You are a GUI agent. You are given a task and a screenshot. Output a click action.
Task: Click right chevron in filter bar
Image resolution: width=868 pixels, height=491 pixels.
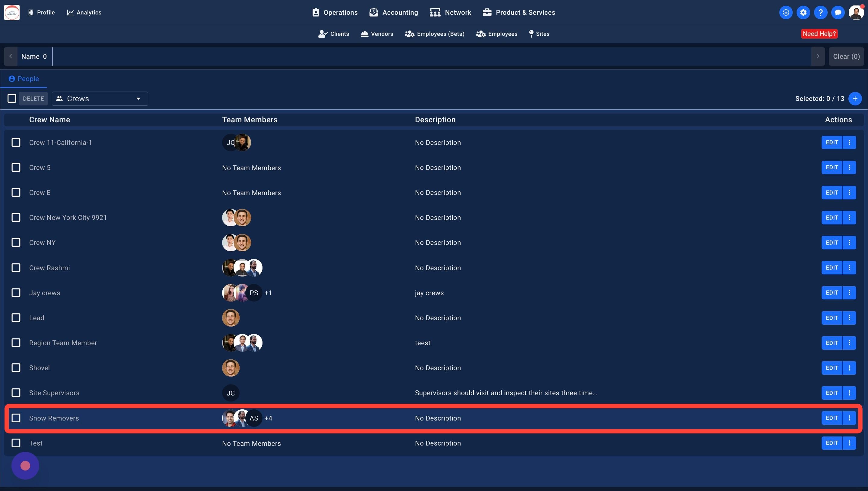point(818,56)
